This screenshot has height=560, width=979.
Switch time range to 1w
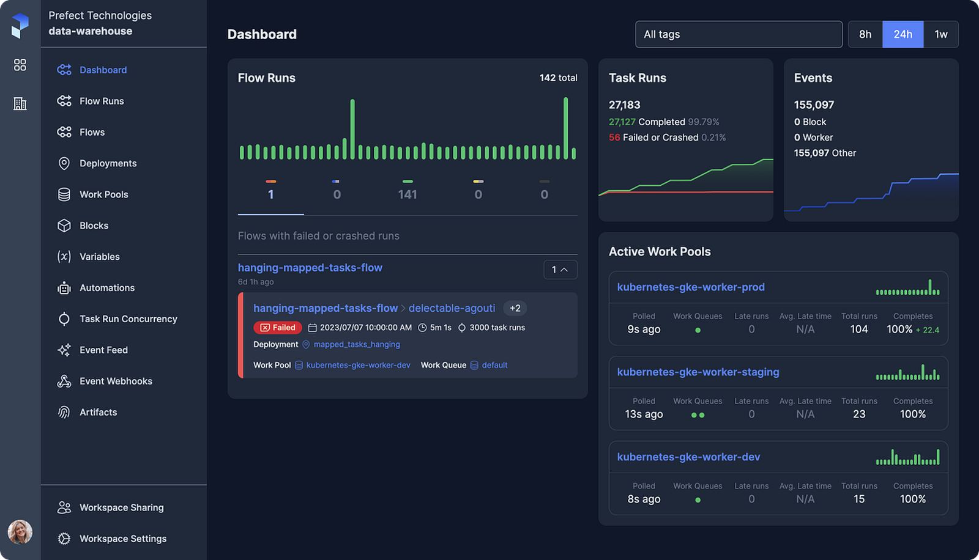point(941,34)
